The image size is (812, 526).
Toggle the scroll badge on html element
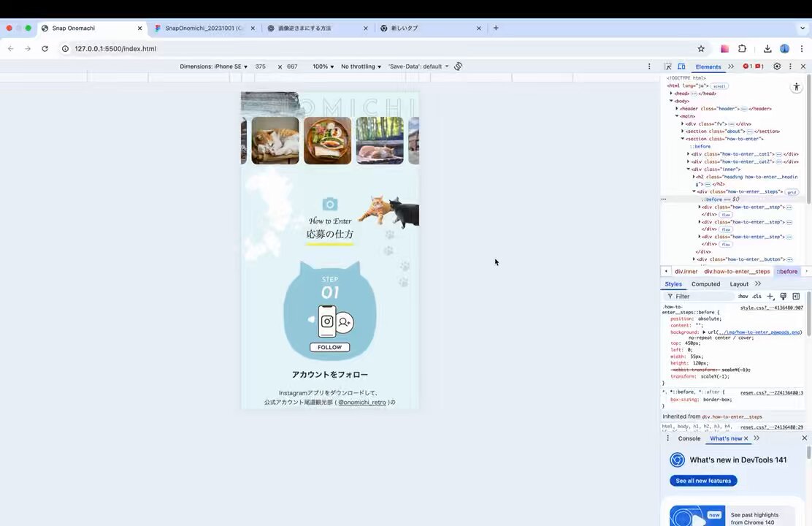coord(719,86)
